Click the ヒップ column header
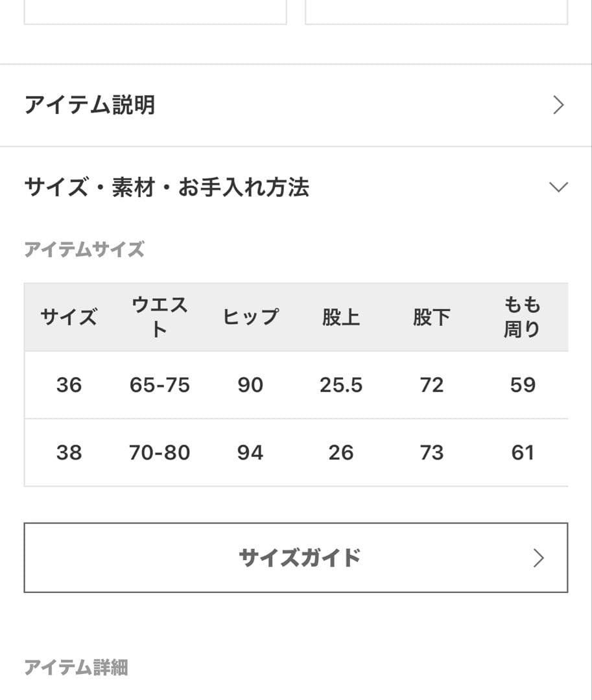The height and width of the screenshot is (700, 592). pos(250,318)
